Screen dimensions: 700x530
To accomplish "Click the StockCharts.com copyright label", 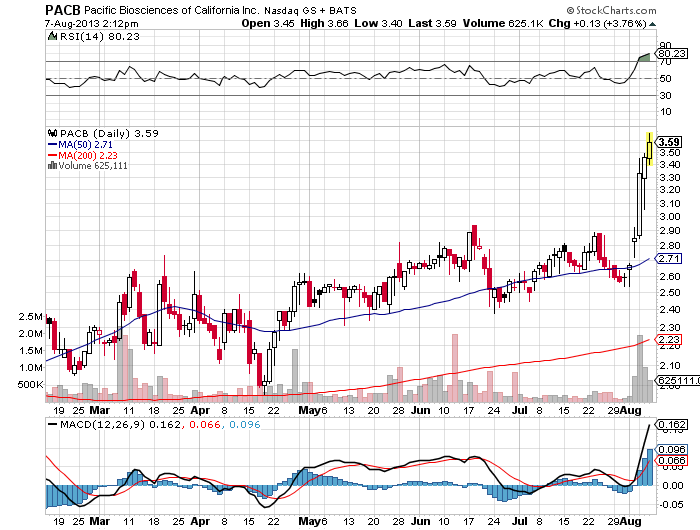I will click(611, 10).
